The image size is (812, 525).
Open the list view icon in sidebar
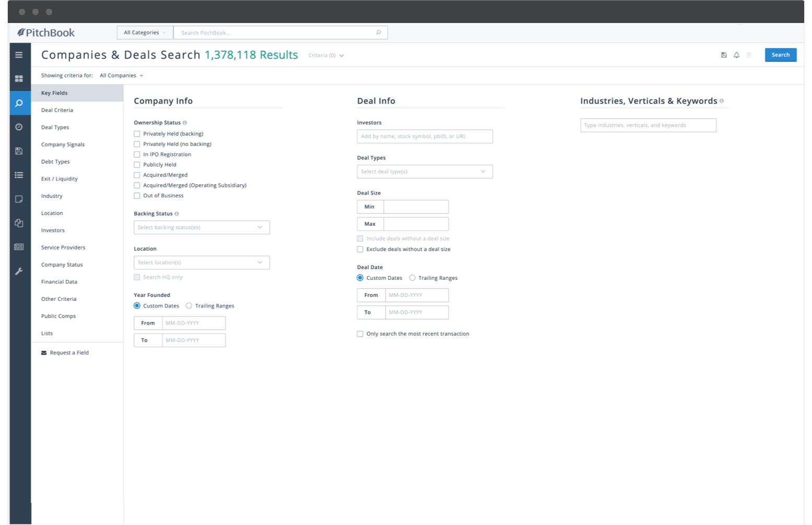click(19, 175)
